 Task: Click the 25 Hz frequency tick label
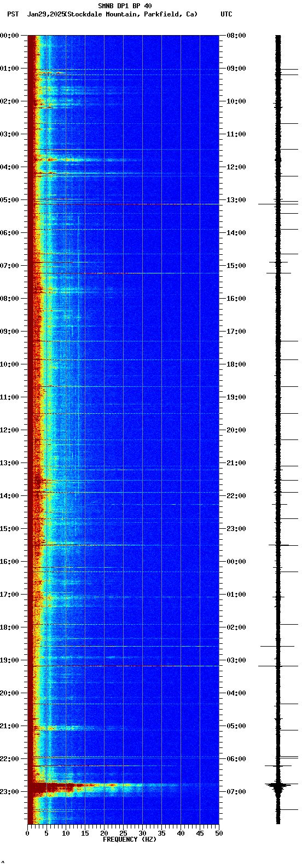tap(123, 833)
